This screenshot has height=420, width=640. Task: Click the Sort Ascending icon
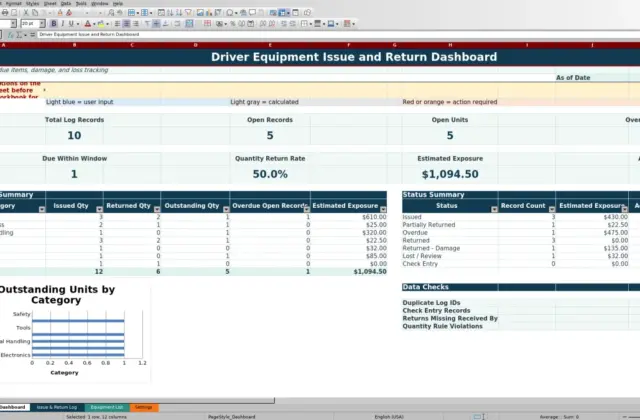click(x=170, y=13)
